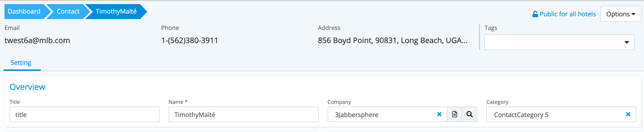This screenshot has width=644, height=132.
Task: Navigate to Contact breadcrumb
Action: point(68,12)
